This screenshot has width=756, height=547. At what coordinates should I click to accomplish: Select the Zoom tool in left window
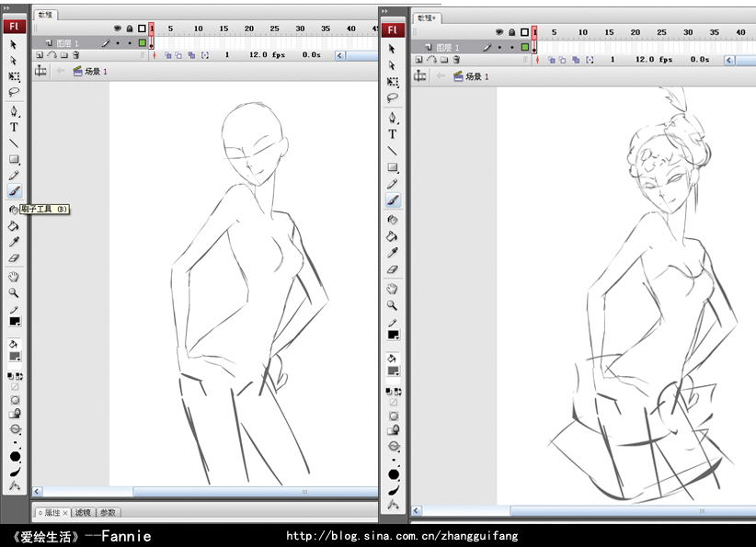14,292
